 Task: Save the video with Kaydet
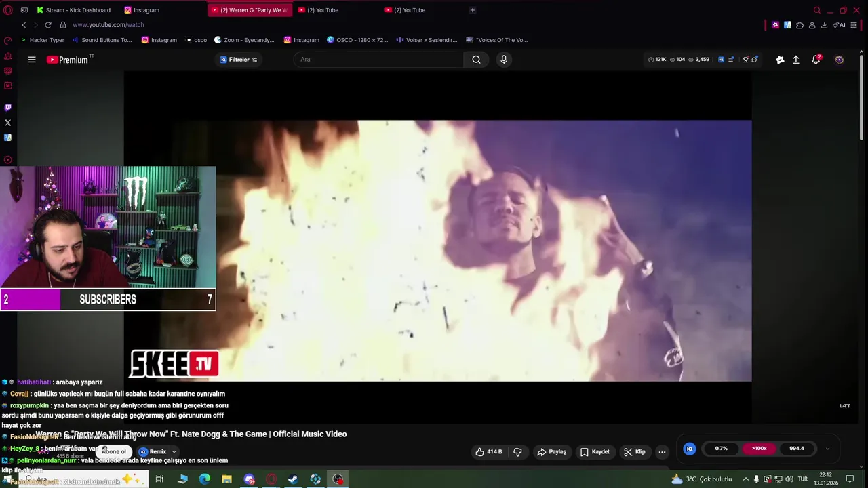pyautogui.click(x=595, y=451)
